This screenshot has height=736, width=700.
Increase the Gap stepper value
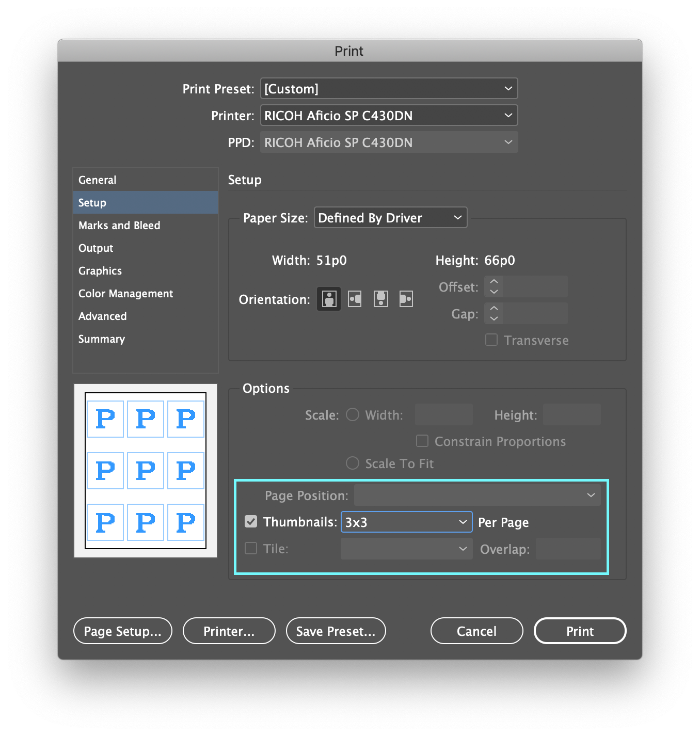(494, 308)
